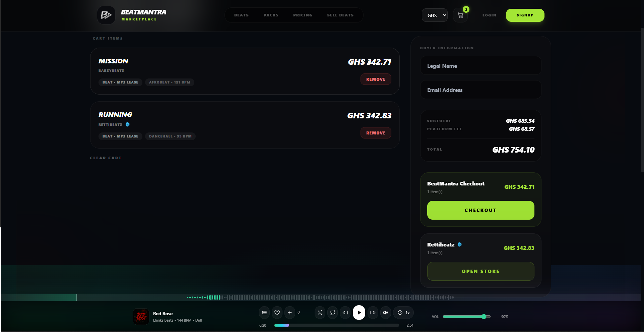Open the Pricing page
Screen dimensions: 644x332
coord(303,15)
